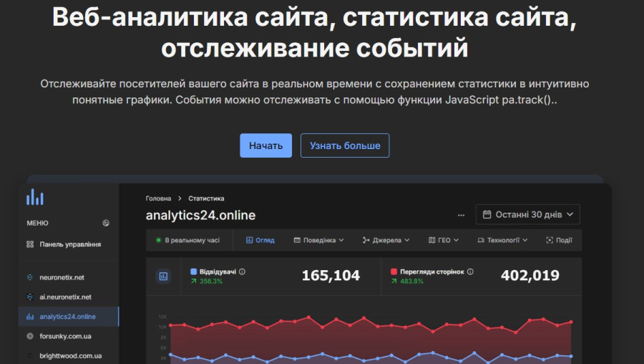Click the 402,019 pageviews value
Viewport: 644px width, 364px height.
tap(530, 276)
